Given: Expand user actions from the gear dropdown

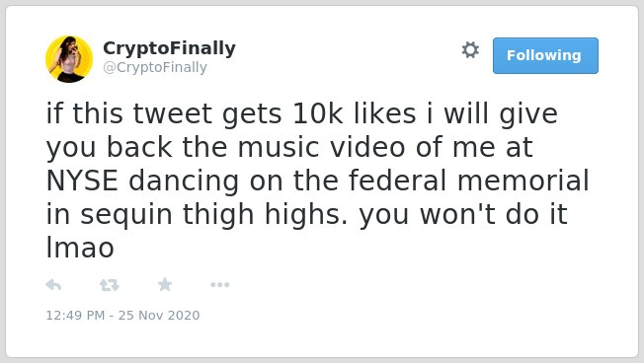Looking at the screenshot, I should (470, 50).
